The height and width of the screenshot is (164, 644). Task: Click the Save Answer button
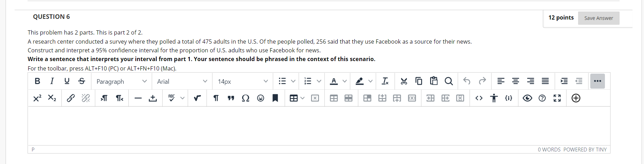click(x=599, y=18)
